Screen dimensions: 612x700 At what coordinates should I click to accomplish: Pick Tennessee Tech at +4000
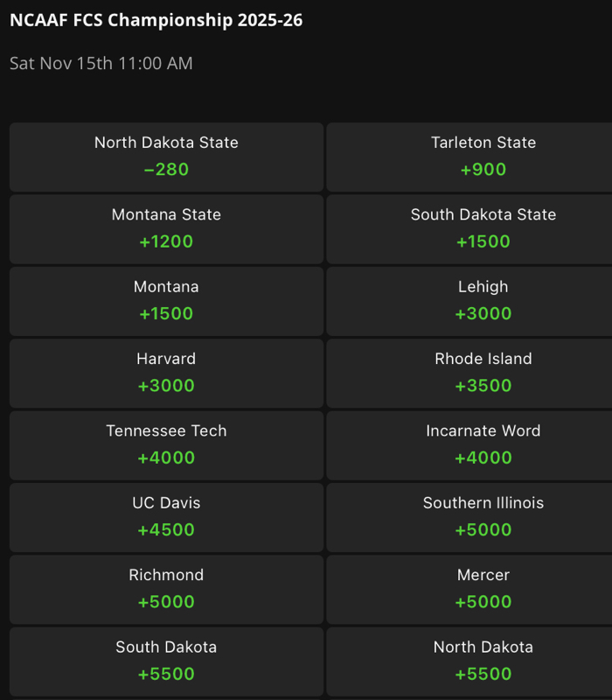[x=166, y=445]
